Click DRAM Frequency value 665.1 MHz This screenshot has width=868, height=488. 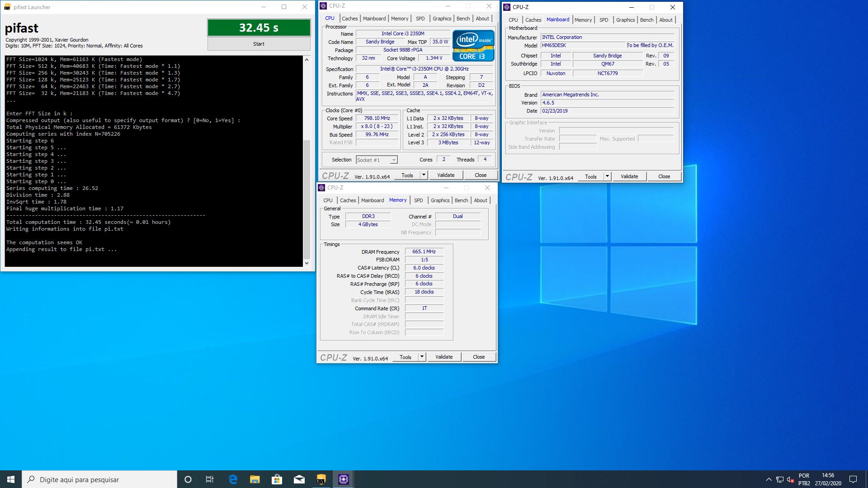click(424, 251)
